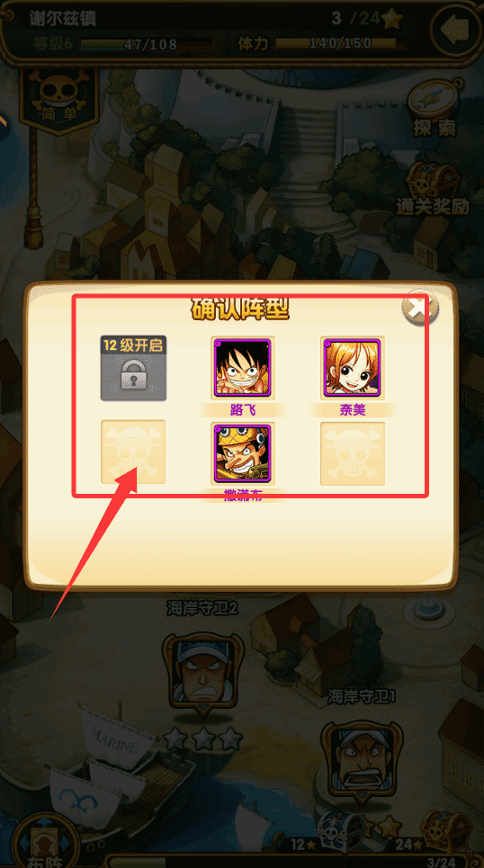Tap the 简单 difficulty flag banner
Image resolution: width=484 pixels, height=868 pixels.
pos(58,102)
